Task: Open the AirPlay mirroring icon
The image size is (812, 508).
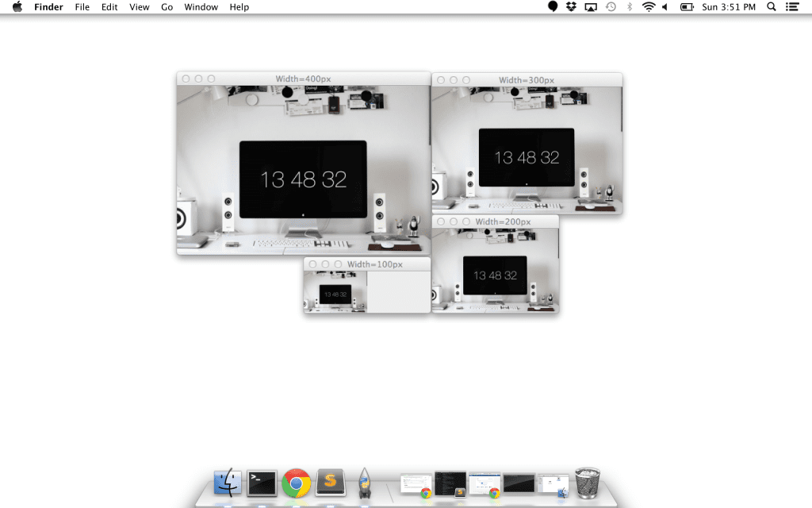Action: pos(590,7)
